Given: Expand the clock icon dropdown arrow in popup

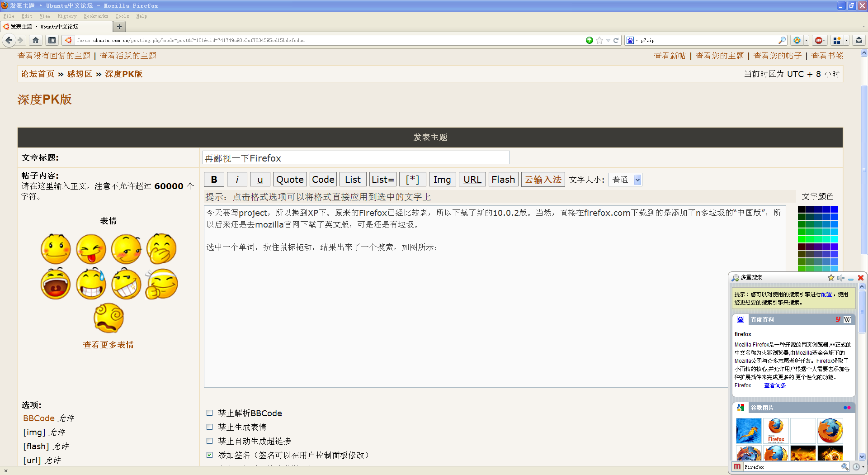Looking at the screenshot, I should 863,467.
